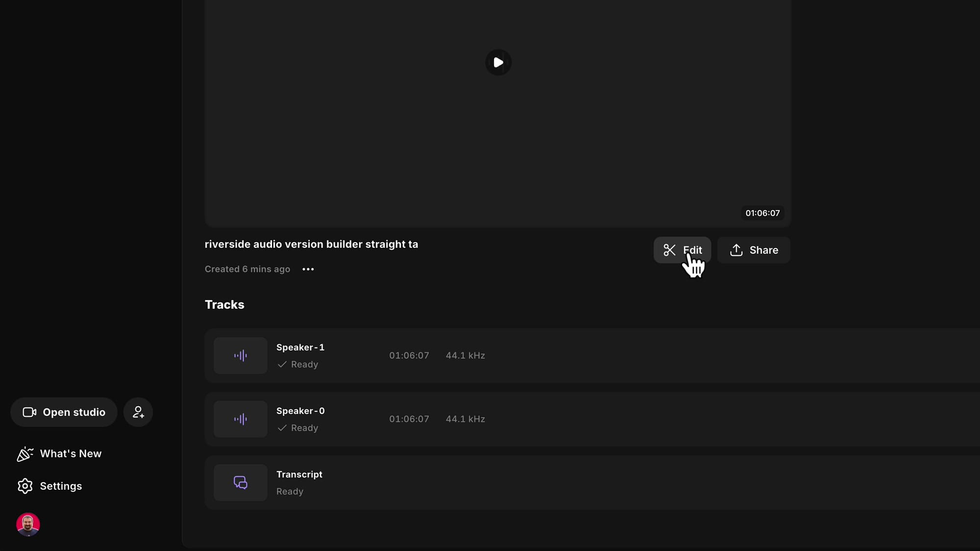Click the recording title text
The height and width of the screenshot is (551, 980).
312,244
